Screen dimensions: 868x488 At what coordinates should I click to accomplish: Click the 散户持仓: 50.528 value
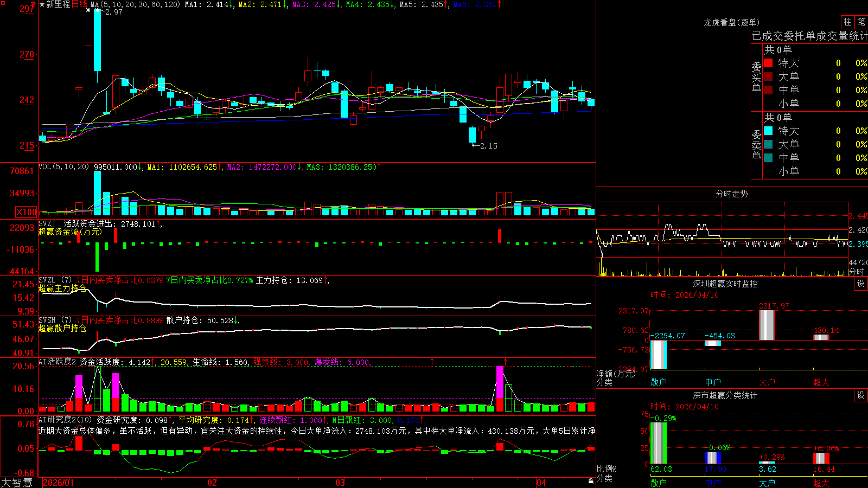(x=200, y=320)
